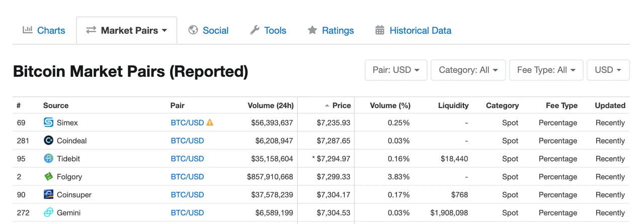The width and height of the screenshot is (644, 224).
Task: Open the USD currency dropdown
Action: pyautogui.click(x=608, y=70)
